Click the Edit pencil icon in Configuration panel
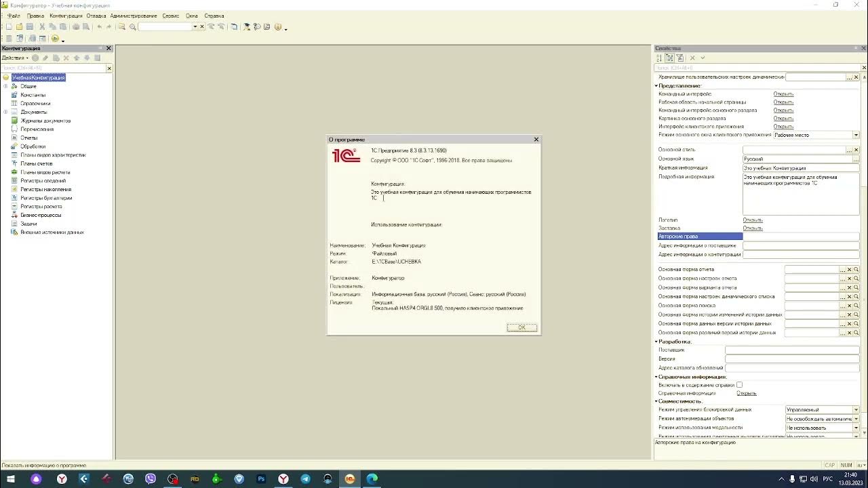This screenshot has height=488, width=868. [45, 58]
